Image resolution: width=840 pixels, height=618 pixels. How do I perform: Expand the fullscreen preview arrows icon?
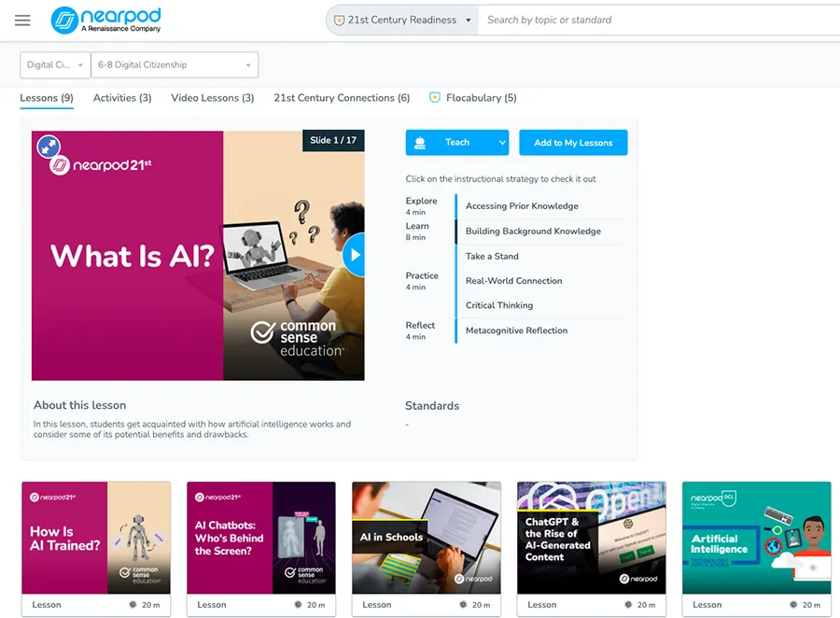(49, 147)
